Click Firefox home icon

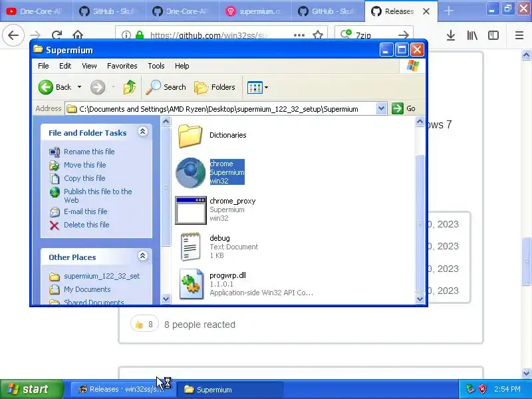tap(78, 35)
